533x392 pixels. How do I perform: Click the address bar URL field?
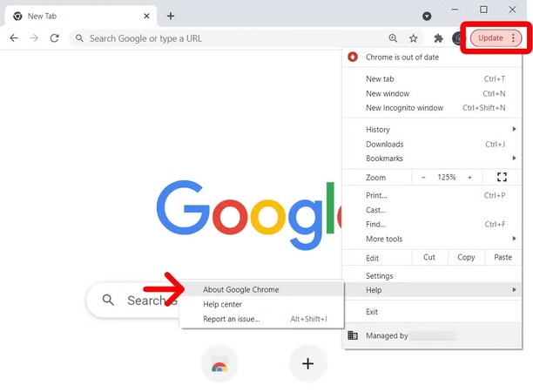(226, 38)
